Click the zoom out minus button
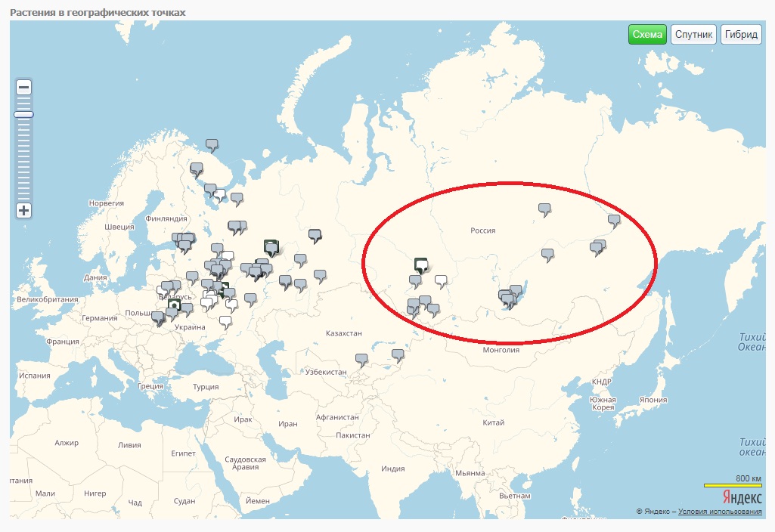 (x=23, y=88)
